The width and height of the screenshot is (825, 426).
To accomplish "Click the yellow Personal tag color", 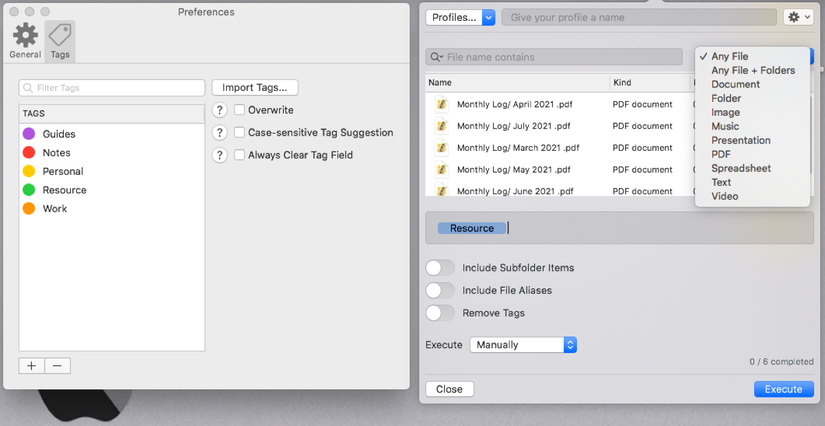I will pyautogui.click(x=29, y=171).
